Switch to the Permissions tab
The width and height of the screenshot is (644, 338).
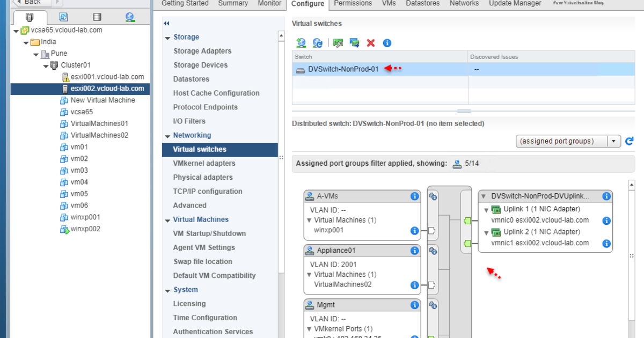tap(353, 4)
